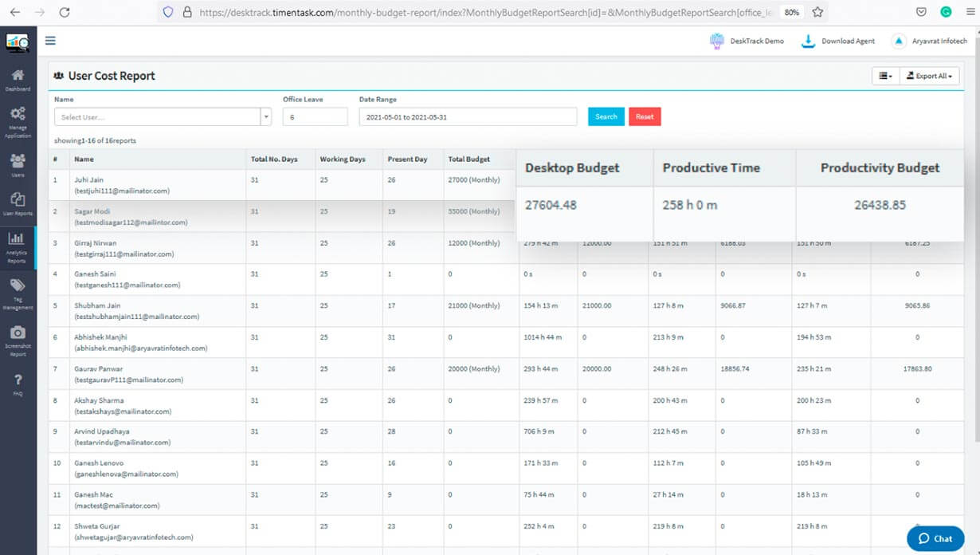Toggle the sidebar with the hamburger menu

coord(50,40)
